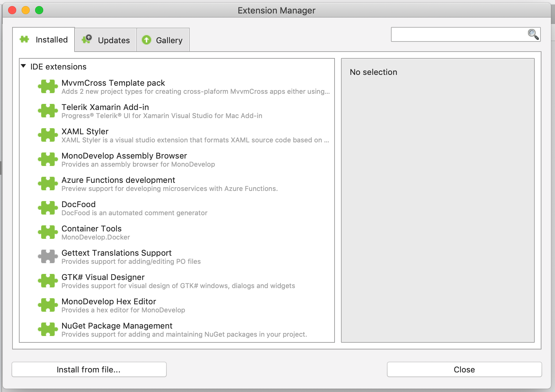Select Gettext Translations Support extension

tap(116, 253)
